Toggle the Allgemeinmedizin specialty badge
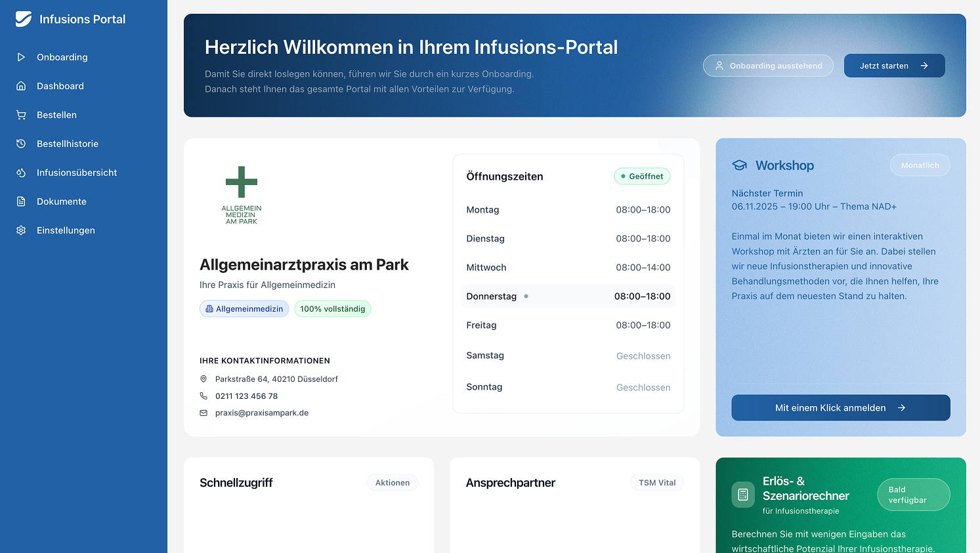This screenshot has width=980, height=553. coord(244,308)
